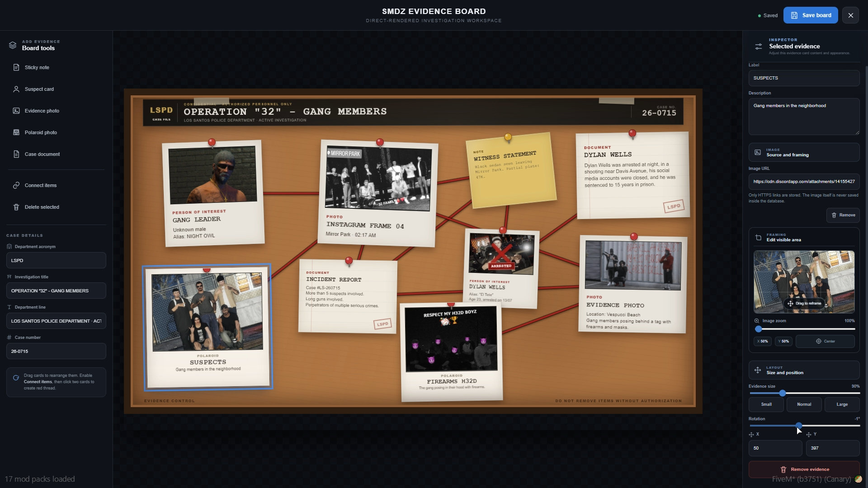Pick the Polaroid photo tool icon
The height and width of the screenshot is (488, 868).
click(x=16, y=132)
